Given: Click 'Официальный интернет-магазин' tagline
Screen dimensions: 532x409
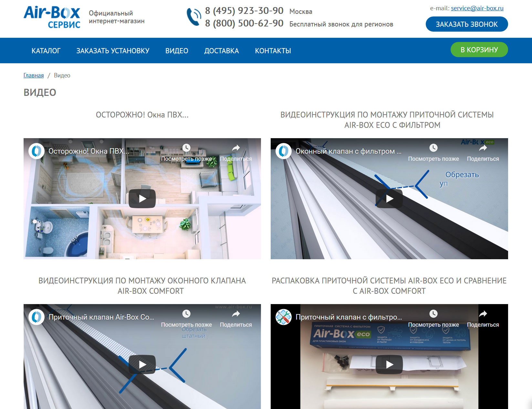Looking at the screenshot, I should click(x=117, y=17).
